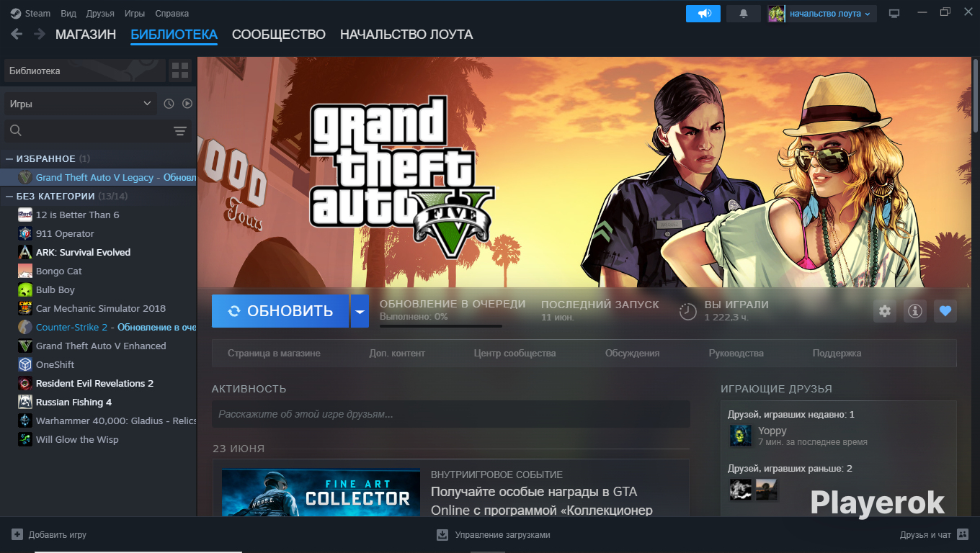This screenshot has height=553, width=980.
Task: Click the library search field
Action: click(x=88, y=130)
